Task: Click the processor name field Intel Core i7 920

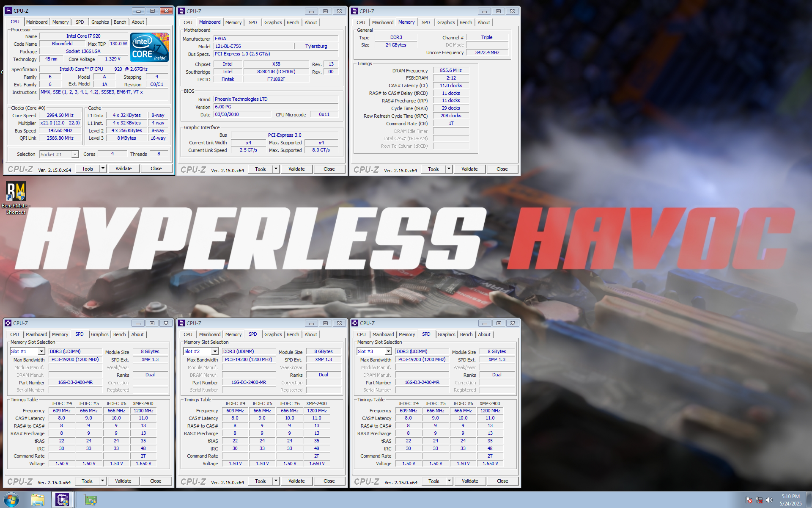Action: (x=83, y=36)
